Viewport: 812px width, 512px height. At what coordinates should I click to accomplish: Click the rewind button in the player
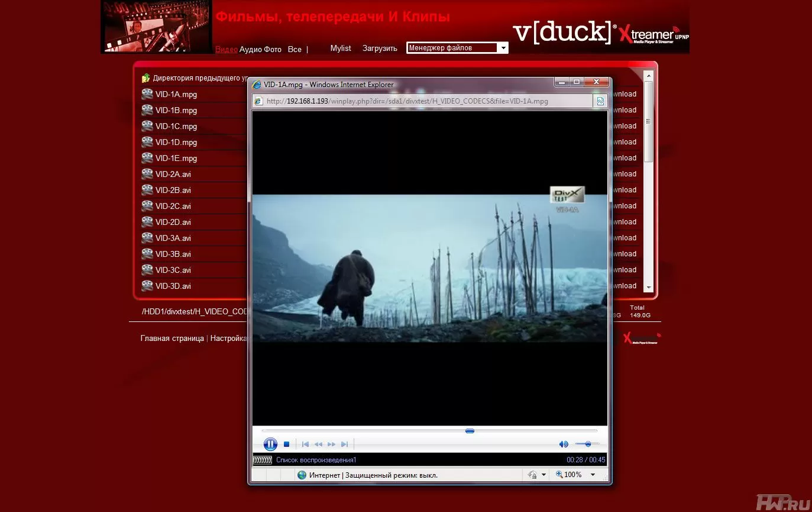318,444
